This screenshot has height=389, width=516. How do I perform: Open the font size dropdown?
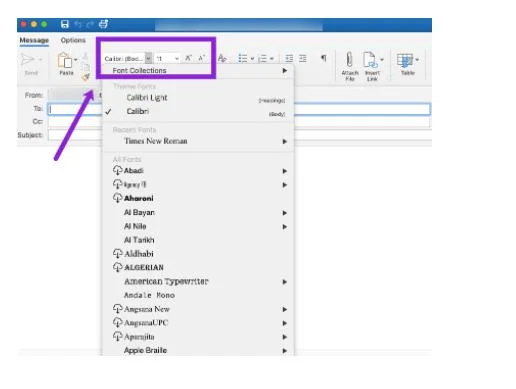click(x=177, y=59)
